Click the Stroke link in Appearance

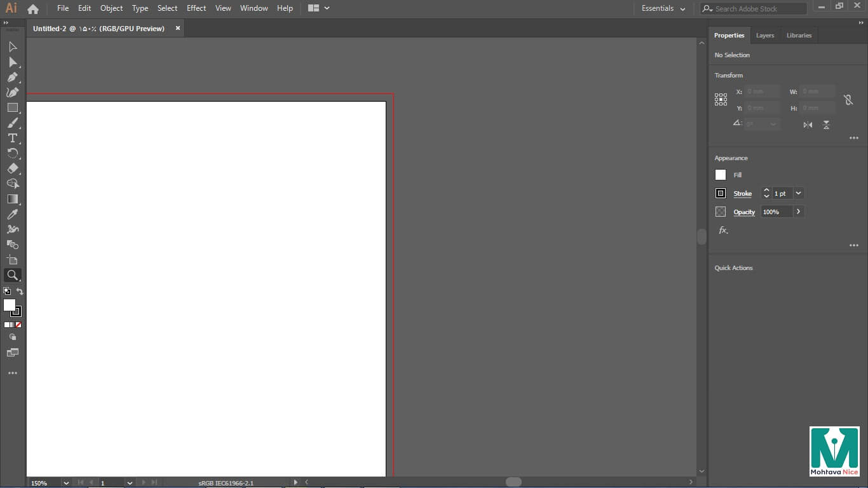[742, 194]
